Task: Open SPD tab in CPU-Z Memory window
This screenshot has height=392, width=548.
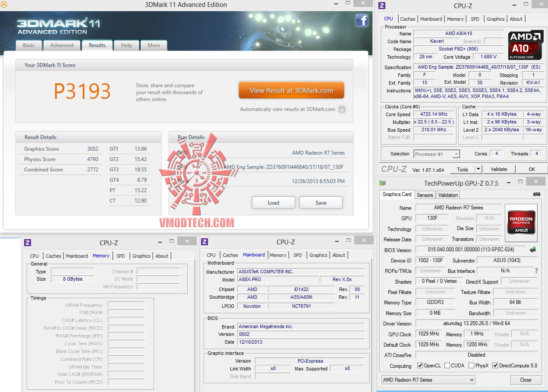Action: [x=121, y=256]
